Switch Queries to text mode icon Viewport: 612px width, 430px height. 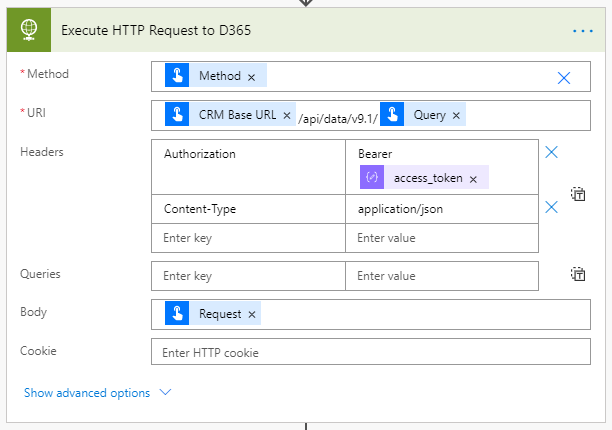[578, 274]
